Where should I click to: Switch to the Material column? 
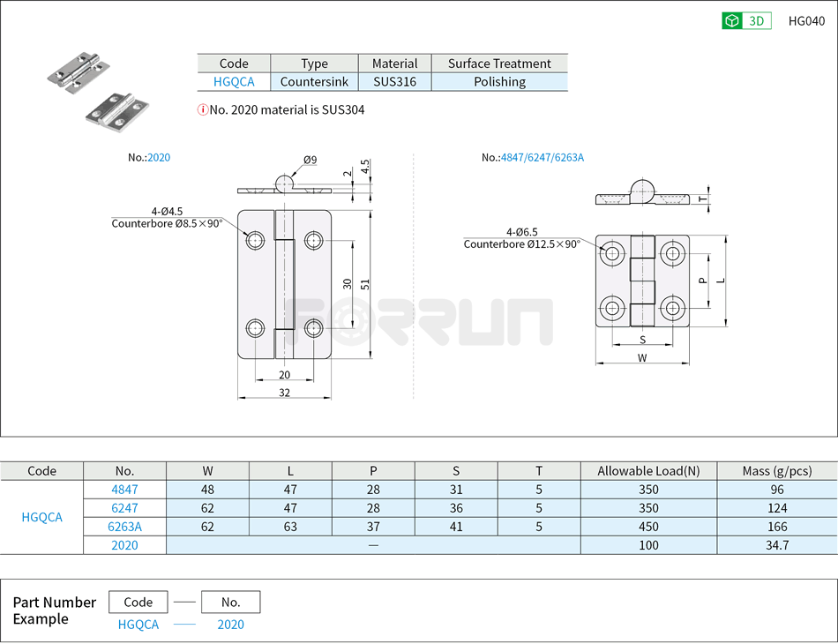(x=394, y=63)
